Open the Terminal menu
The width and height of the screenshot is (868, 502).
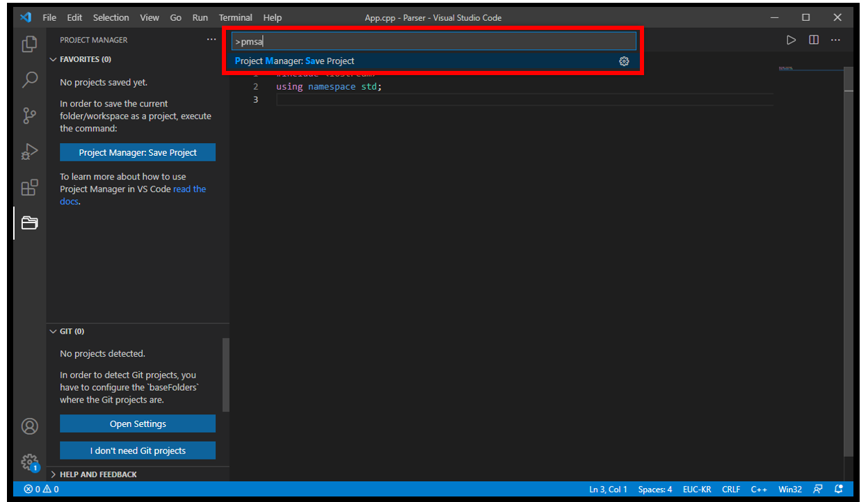[236, 17]
